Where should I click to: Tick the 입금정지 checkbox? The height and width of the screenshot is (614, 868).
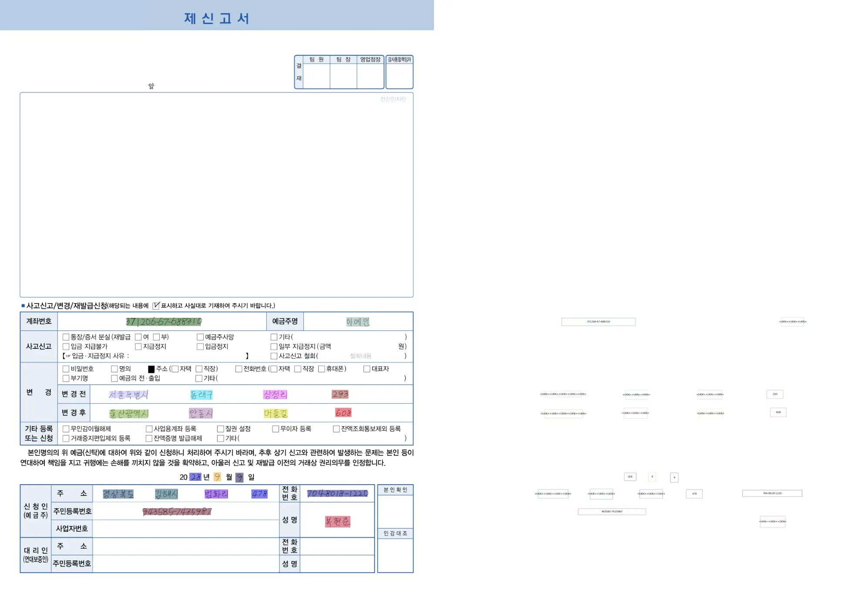coord(200,347)
